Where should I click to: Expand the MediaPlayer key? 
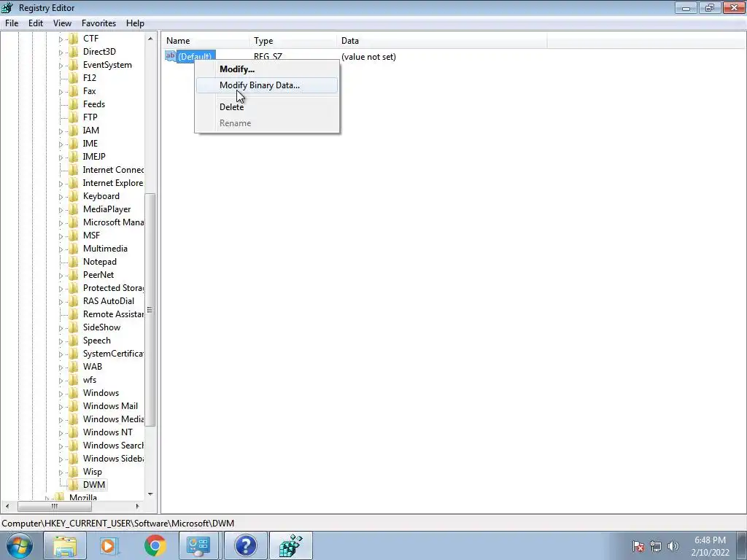[61, 209]
